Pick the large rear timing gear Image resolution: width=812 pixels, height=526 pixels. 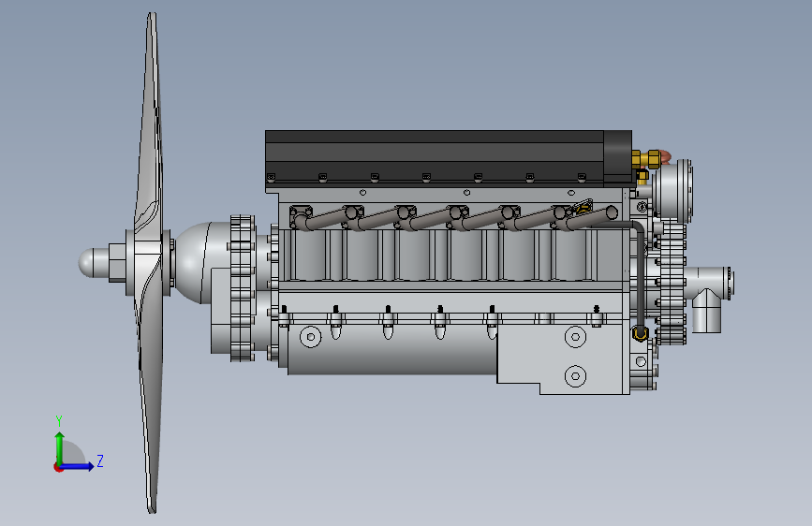pos(672,282)
